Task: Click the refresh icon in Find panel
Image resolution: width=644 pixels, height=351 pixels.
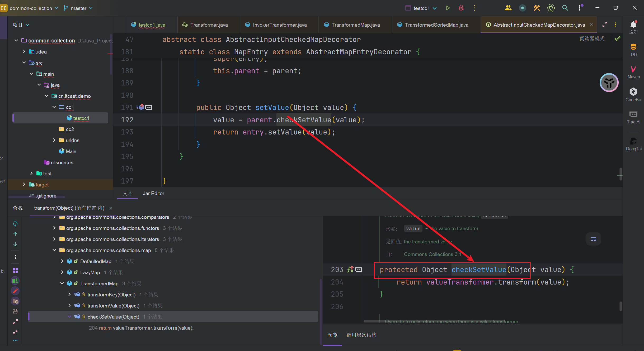Action: pos(15,224)
